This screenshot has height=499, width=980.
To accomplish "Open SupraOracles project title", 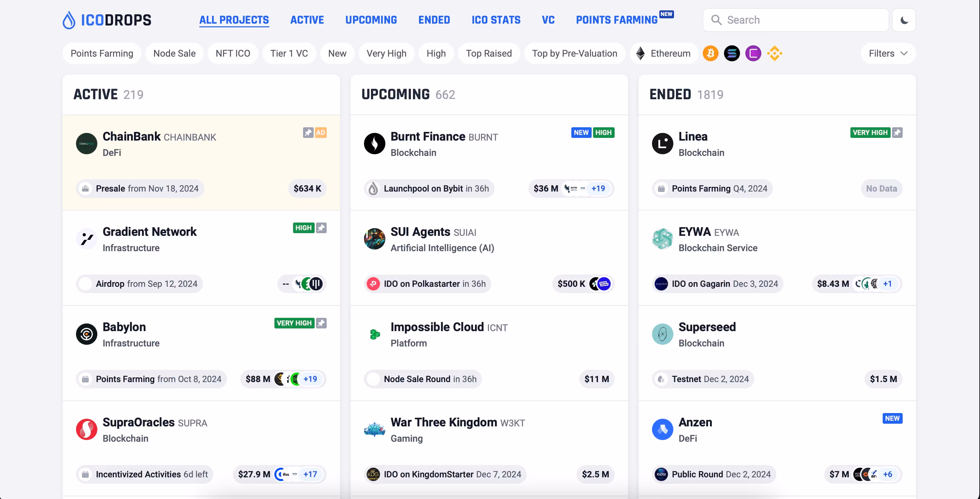I will coord(138,422).
